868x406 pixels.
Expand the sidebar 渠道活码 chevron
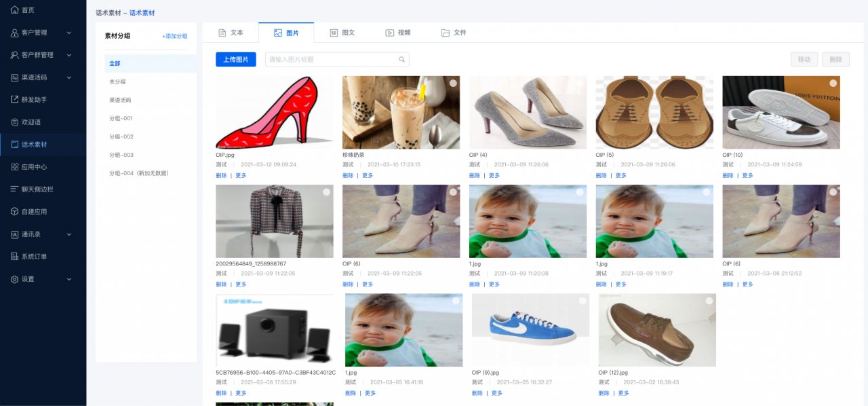[x=69, y=77]
